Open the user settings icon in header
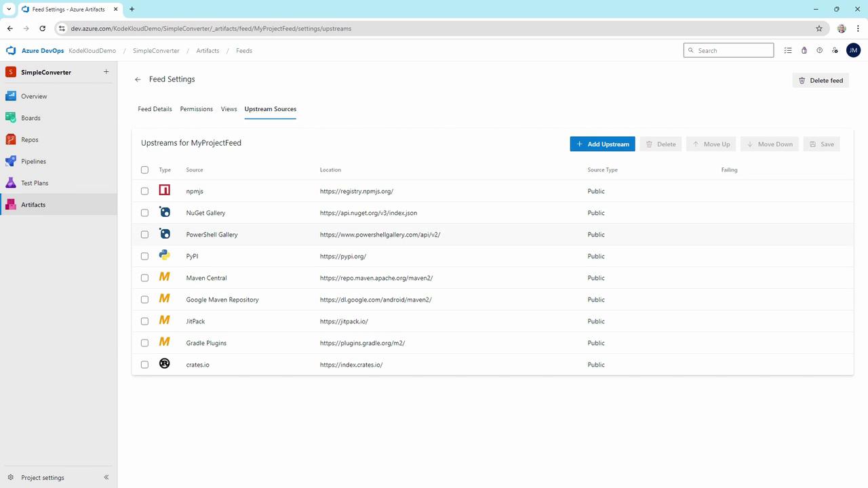The image size is (868, 488). (835, 50)
